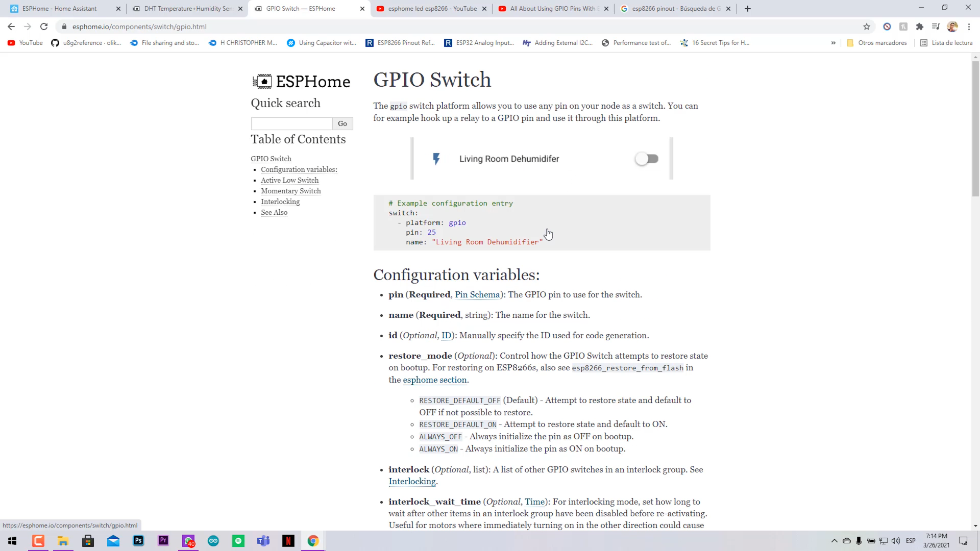Open Spotify from the taskbar
Screen dimensions: 980x551
(238, 541)
